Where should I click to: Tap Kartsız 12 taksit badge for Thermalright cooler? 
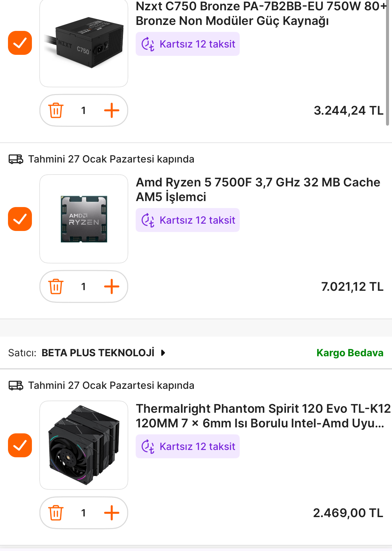188,447
